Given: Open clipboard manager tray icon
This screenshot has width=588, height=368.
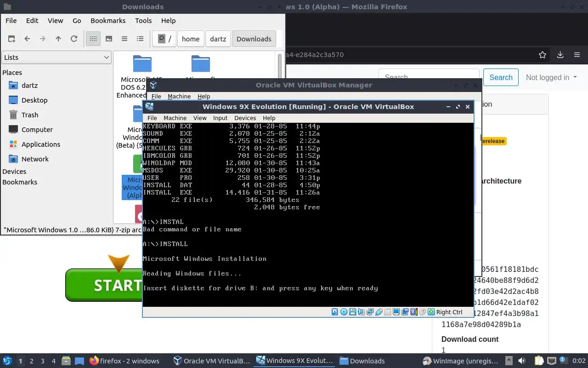Looking at the screenshot, I should pyautogui.click(x=539, y=361).
